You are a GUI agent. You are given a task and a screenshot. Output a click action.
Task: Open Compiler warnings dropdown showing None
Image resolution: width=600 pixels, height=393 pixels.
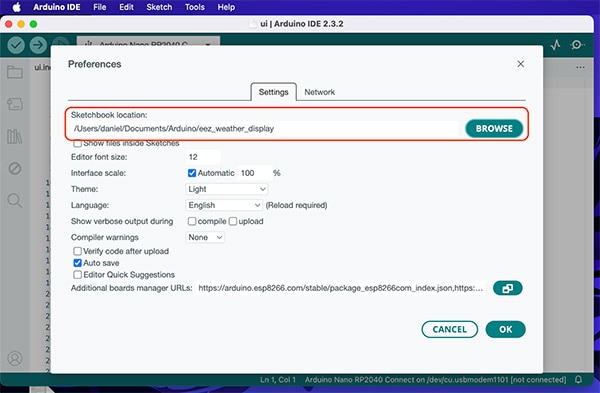[205, 237]
